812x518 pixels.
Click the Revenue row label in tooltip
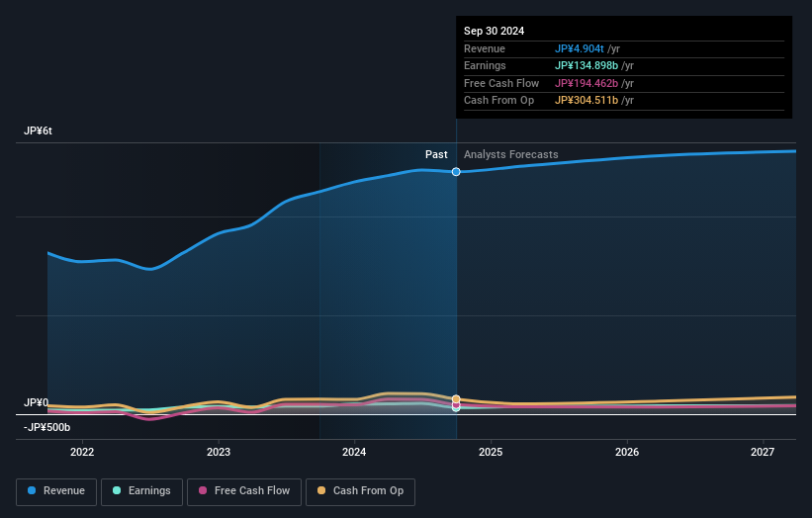(x=485, y=48)
